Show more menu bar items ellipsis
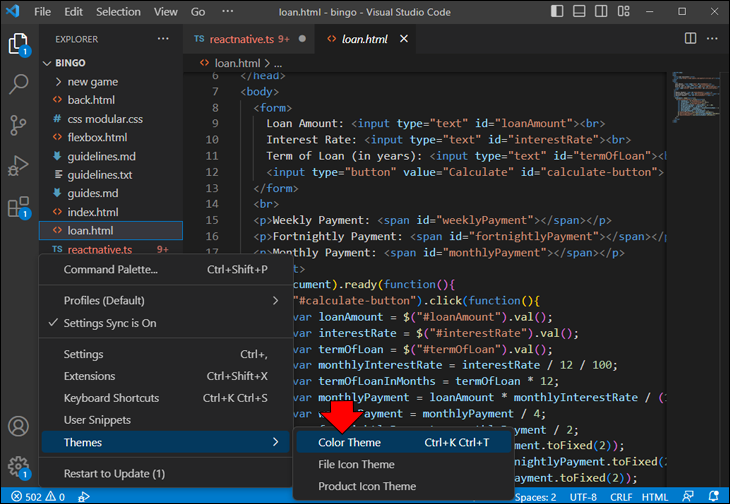The width and height of the screenshot is (730, 504). [x=228, y=11]
